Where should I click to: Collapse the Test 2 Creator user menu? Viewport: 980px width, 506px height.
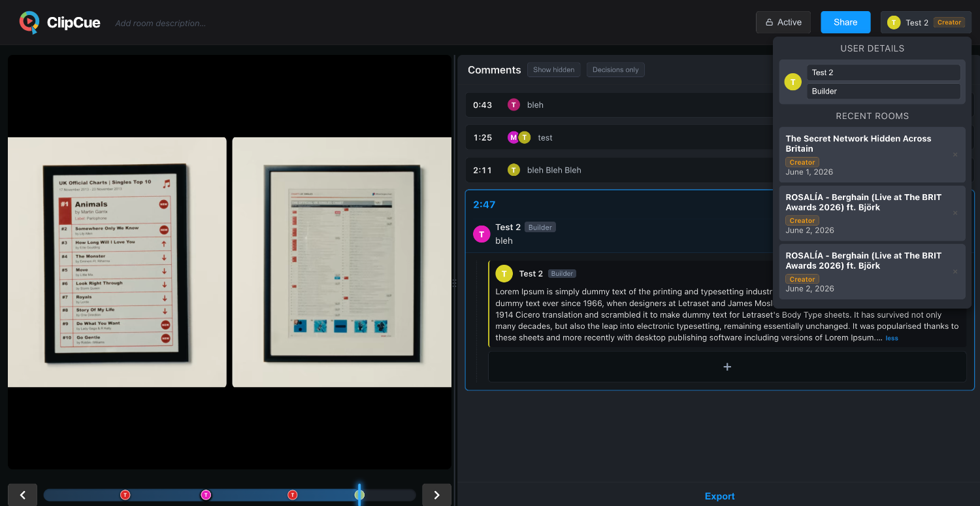point(926,22)
